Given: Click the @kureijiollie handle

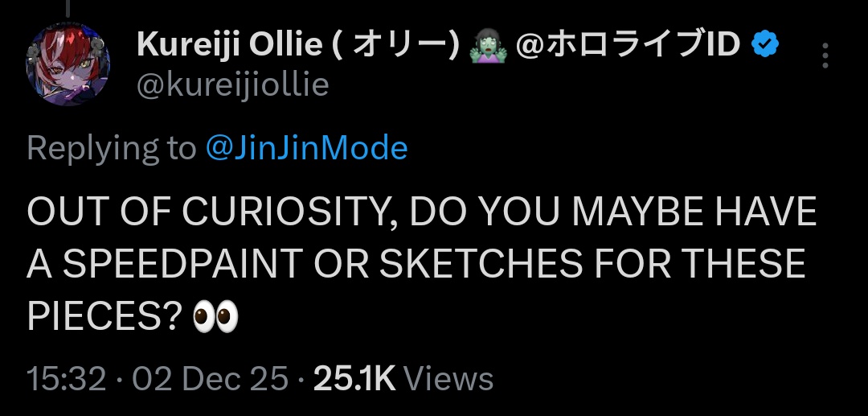Looking at the screenshot, I should [233, 84].
